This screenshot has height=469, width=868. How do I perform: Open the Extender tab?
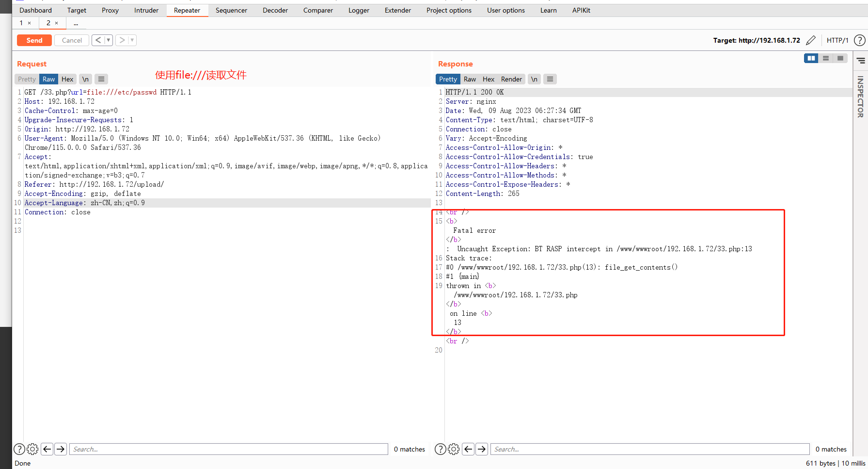pyautogui.click(x=398, y=10)
